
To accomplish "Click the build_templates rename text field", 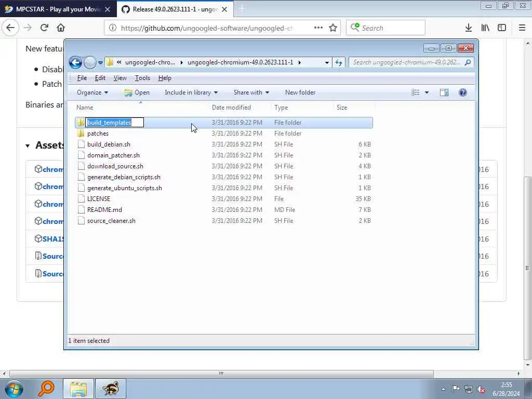I will 115,123.
